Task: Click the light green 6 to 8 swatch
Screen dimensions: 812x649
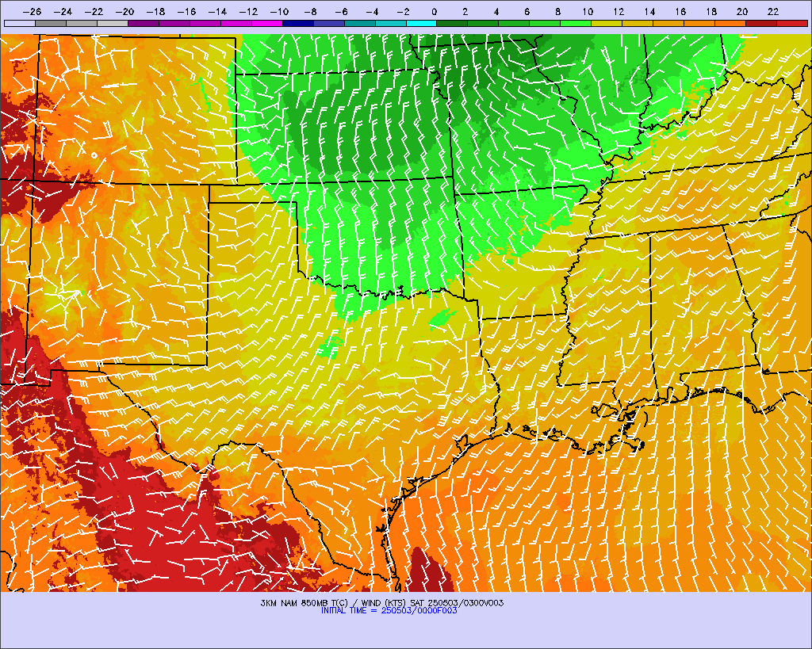Action: pos(546,23)
